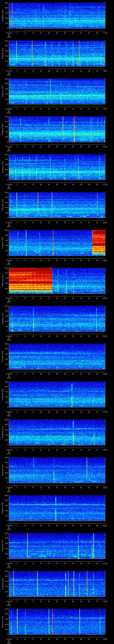Click the spectrogram panel starting at 17:20:00
This screenshot has height=644, width=114.
click(57, 167)
